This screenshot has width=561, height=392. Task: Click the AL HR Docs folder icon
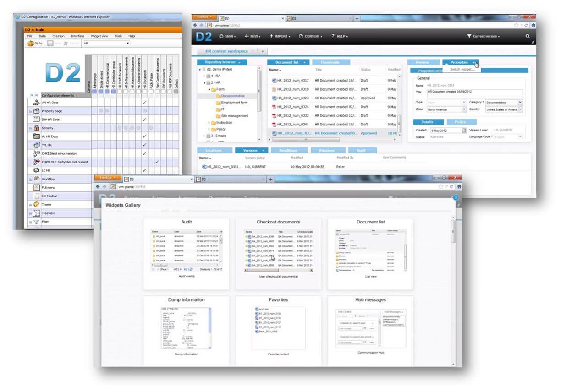pyautogui.click(x=36, y=136)
